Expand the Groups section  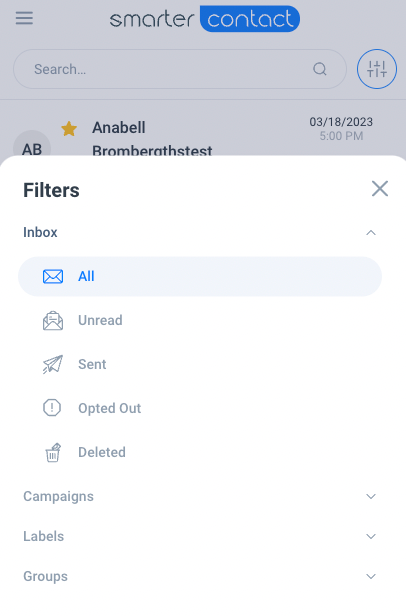coord(200,576)
